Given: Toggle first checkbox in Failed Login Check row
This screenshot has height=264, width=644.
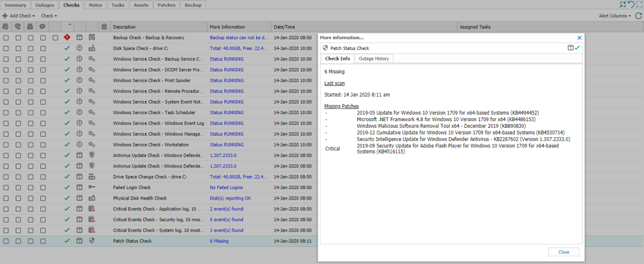Looking at the screenshot, I should pos(6,188).
